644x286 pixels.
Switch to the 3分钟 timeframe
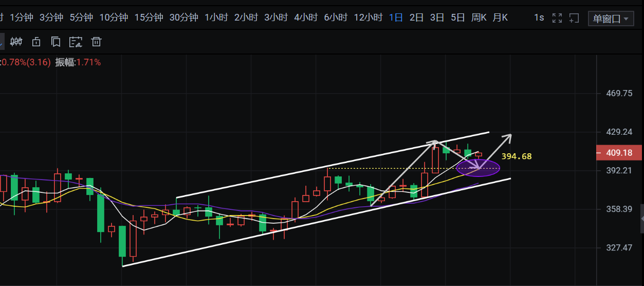click(x=51, y=17)
